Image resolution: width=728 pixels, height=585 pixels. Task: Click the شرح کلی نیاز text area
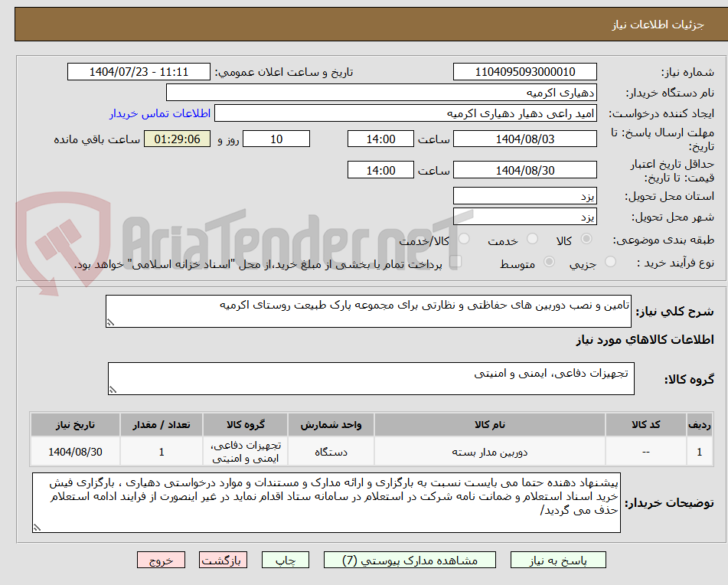point(368,311)
